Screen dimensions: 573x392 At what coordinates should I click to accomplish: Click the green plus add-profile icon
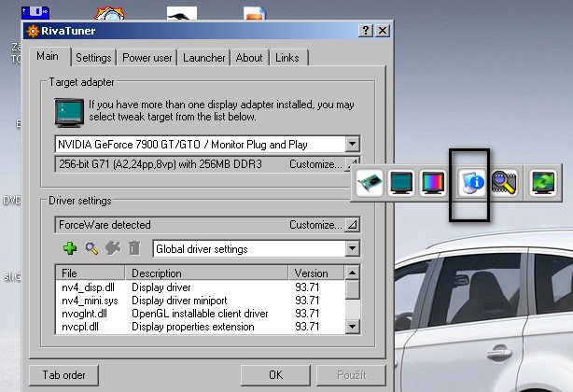coord(70,248)
